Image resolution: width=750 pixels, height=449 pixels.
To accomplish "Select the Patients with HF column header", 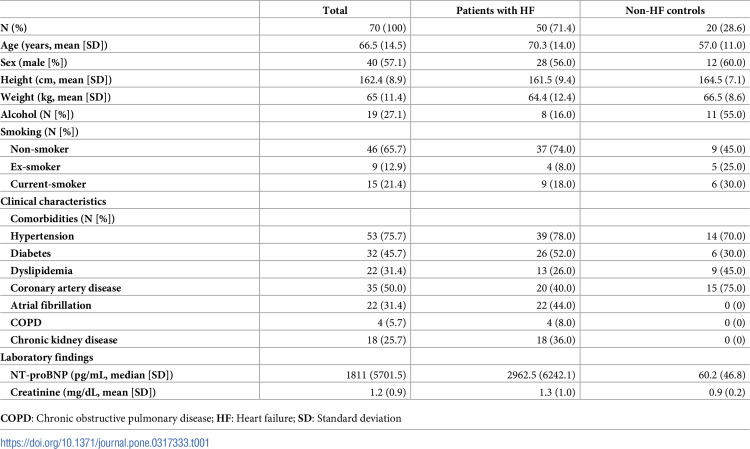I will (493, 10).
